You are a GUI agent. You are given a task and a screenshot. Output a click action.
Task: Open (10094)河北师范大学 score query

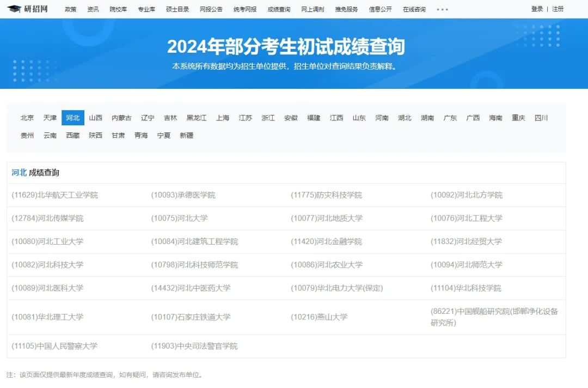(x=467, y=265)
